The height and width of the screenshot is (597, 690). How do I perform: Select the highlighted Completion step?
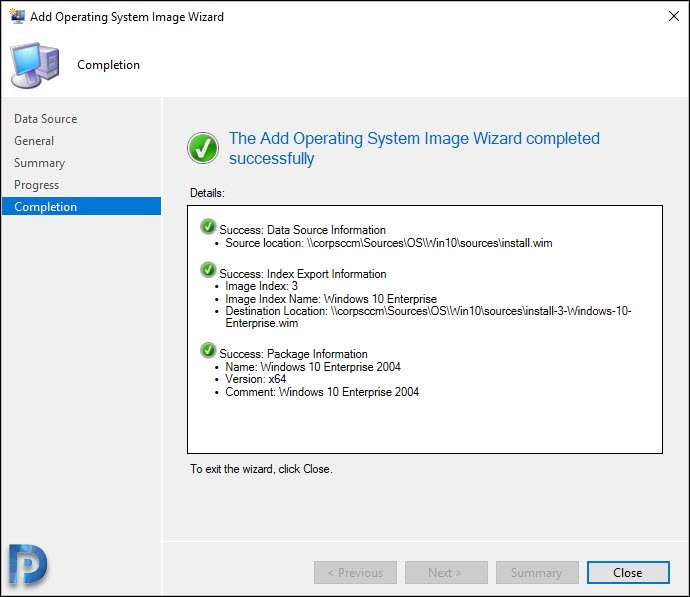pyautogui.click(x=81, y=206)
